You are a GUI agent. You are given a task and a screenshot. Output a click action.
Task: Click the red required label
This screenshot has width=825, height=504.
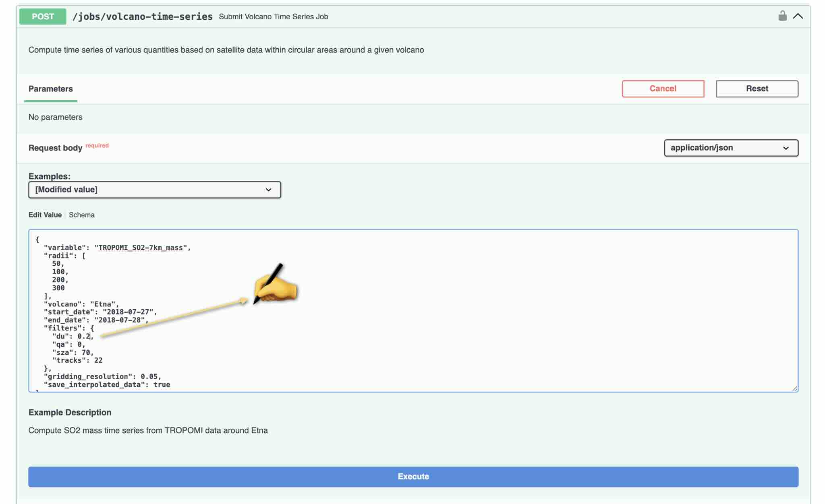click(97, 145)
